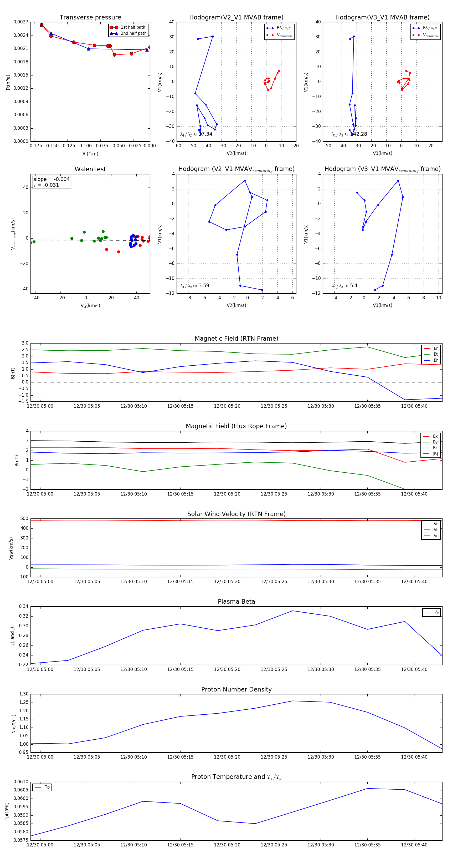Click the "Tp(10^6K)" y-axis label
473x868 pixels.
[7, 811]
